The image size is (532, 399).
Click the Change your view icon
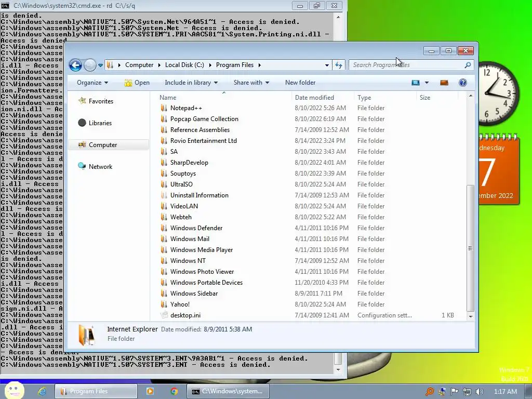pos(416,83)
